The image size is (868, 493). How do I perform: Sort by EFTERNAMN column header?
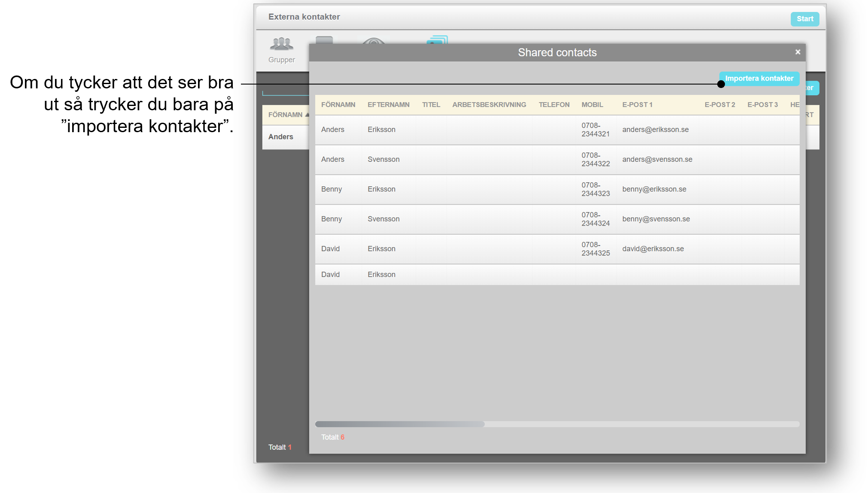(x=388, y=105)
